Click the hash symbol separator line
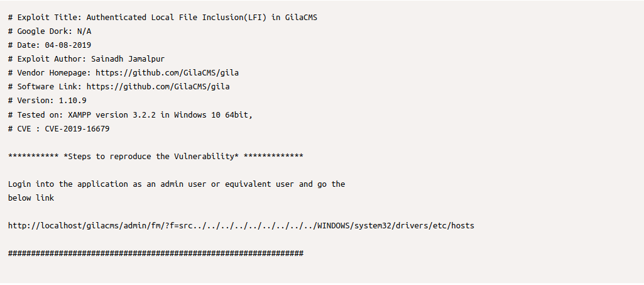Viewport: 644px width, 285px height. pos(156,253)
